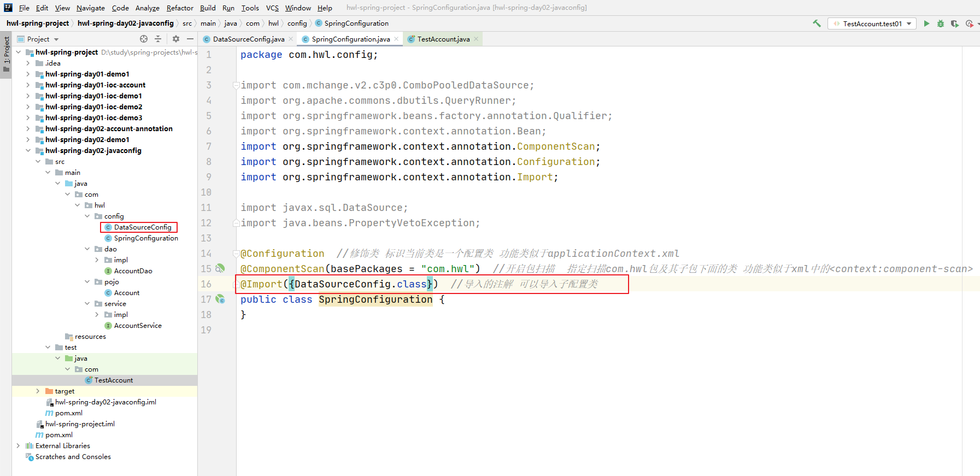Click the Spring component scan gutter icon on line 15

tap(220, 268)
